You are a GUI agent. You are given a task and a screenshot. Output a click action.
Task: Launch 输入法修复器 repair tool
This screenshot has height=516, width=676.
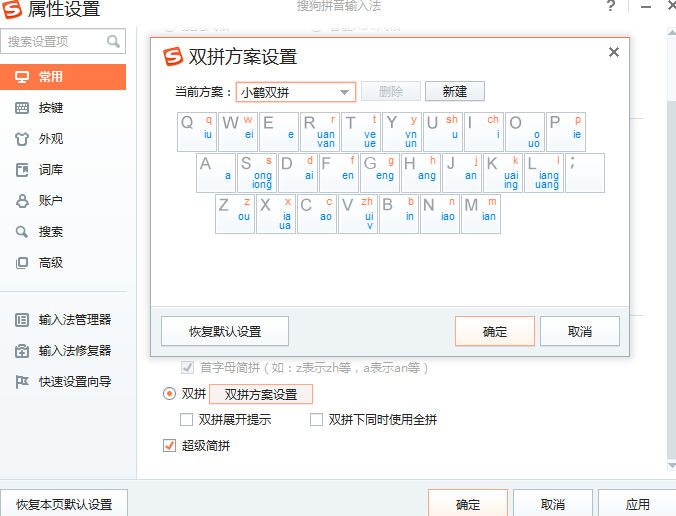74,351
